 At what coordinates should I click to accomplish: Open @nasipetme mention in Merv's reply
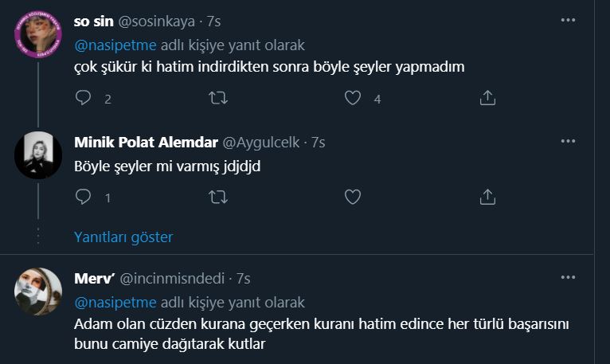[x=115, y=303]
